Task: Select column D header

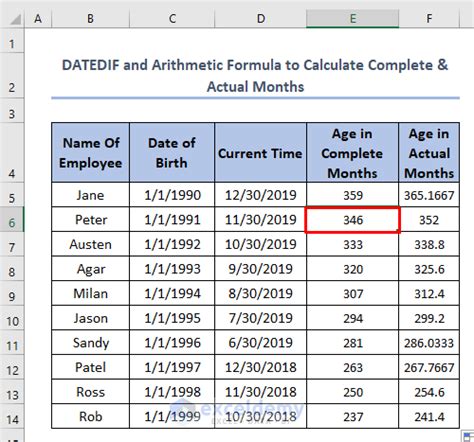Action: point(261,19)
